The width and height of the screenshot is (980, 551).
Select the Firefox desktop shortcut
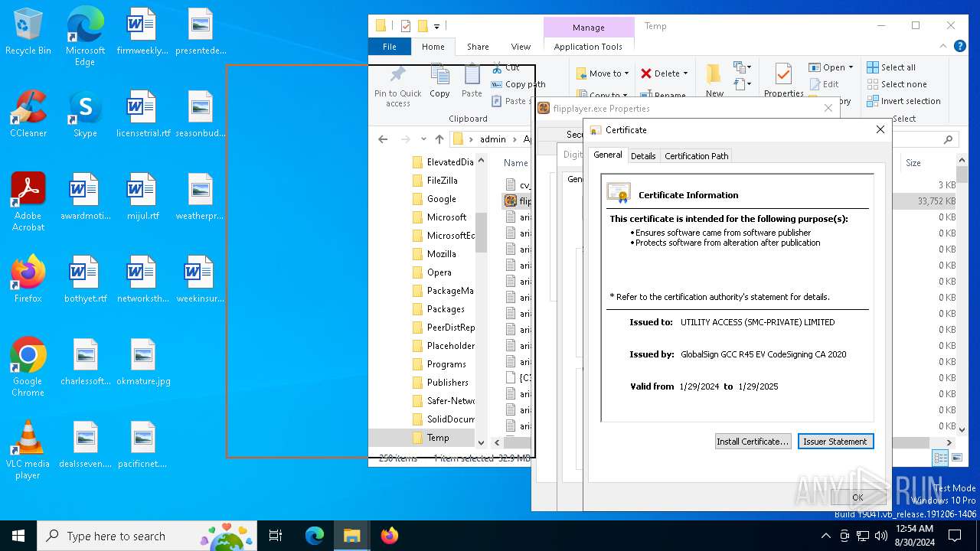(28, 279)
